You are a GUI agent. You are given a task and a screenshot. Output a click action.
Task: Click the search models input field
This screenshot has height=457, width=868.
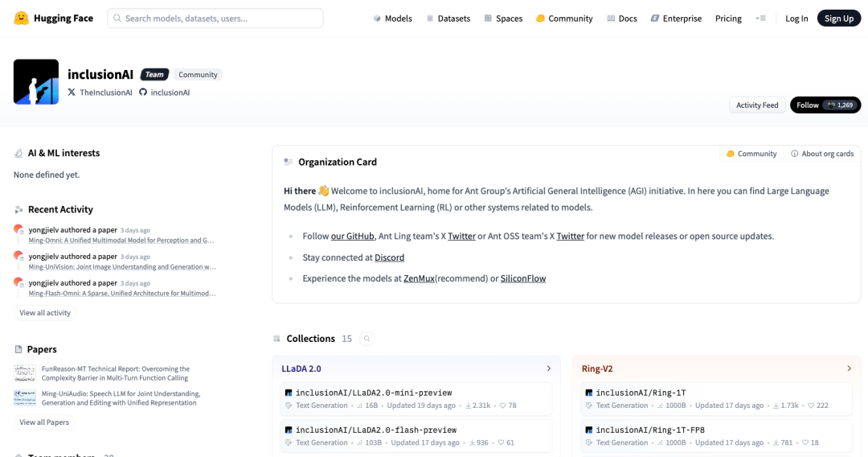(x=215, y=19)
